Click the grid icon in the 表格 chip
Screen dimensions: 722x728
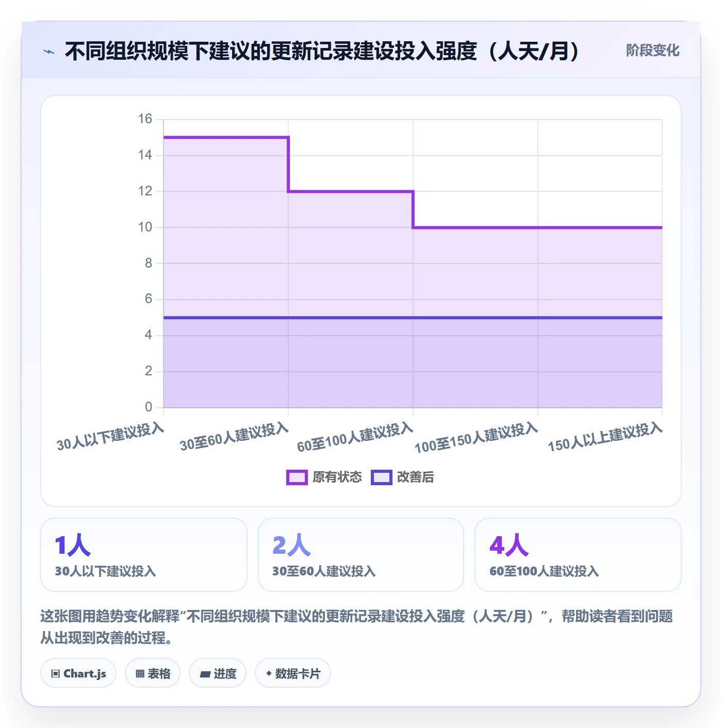tap(140, 674)
